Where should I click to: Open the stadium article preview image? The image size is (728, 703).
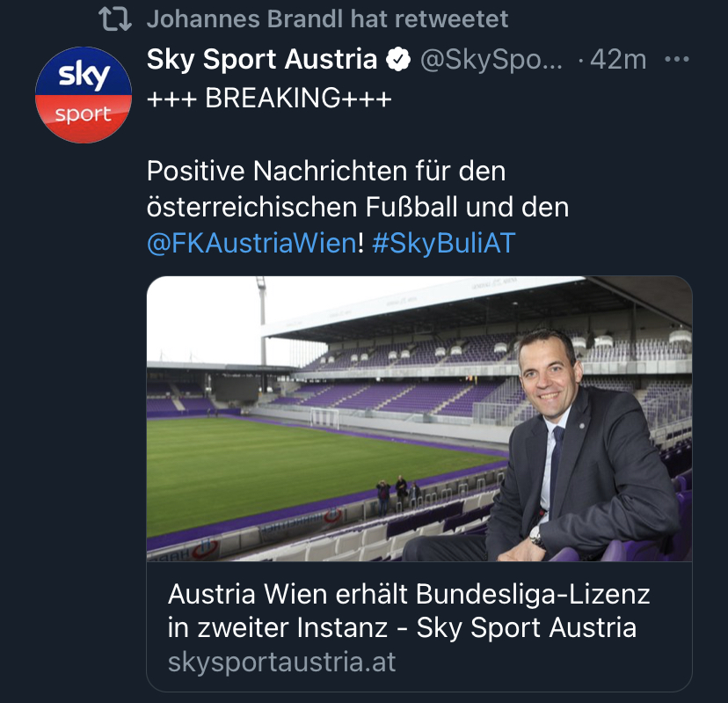click(419, 419)
